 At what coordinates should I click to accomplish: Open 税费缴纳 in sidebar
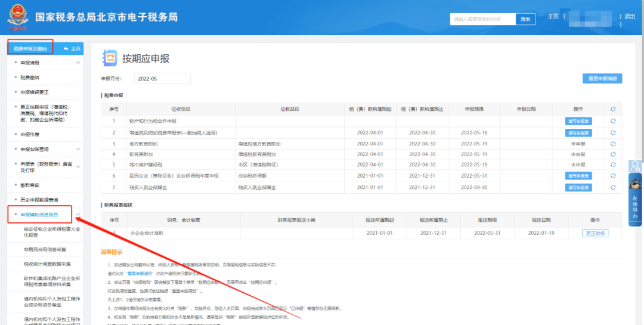(30, 78)
